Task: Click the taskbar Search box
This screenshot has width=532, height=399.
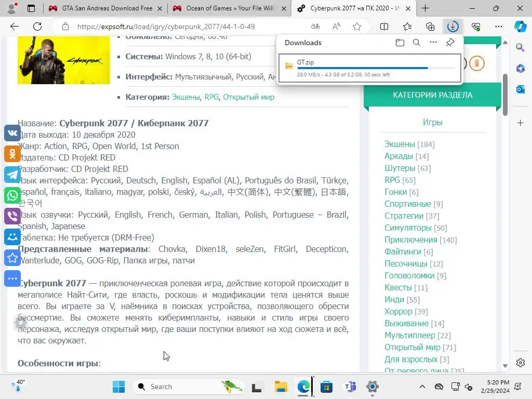Action: point(189,387)
